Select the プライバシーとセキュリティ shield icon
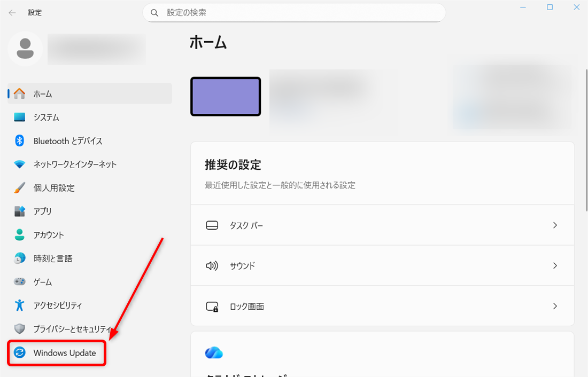Viewport: 588px width, 377px height. [x=19, y=328]
